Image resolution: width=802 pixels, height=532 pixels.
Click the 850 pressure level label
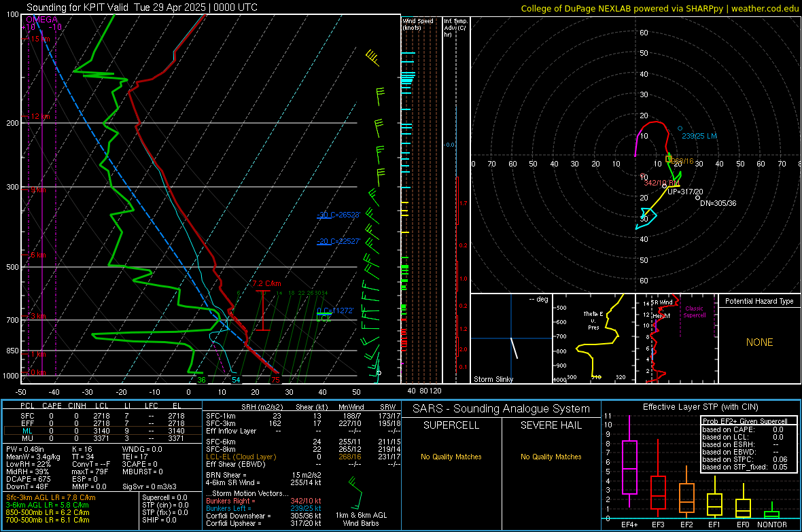click(12, 351)
